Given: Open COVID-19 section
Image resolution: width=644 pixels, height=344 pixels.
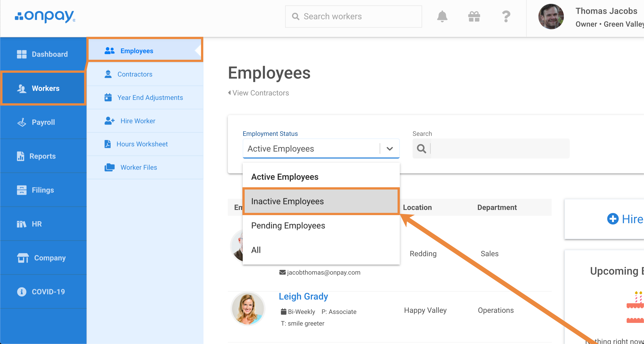Looking at the screenshot, I should [43, 292].
